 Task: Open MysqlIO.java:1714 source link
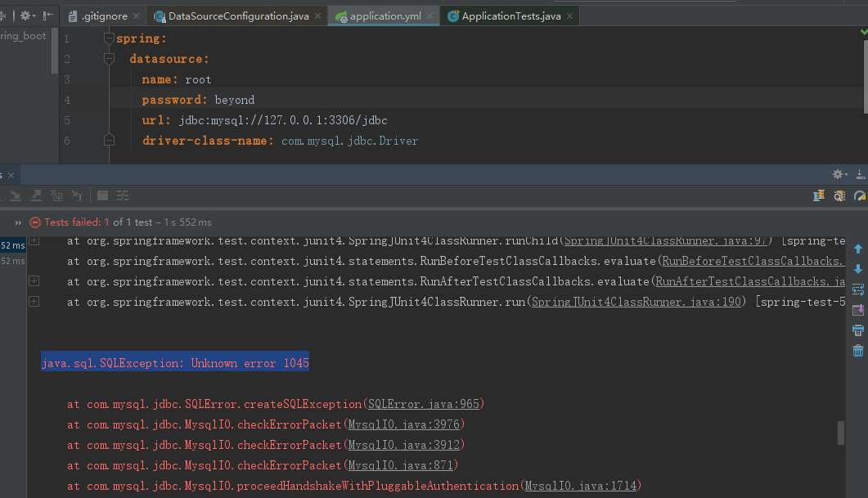click(x=581, y=487)
